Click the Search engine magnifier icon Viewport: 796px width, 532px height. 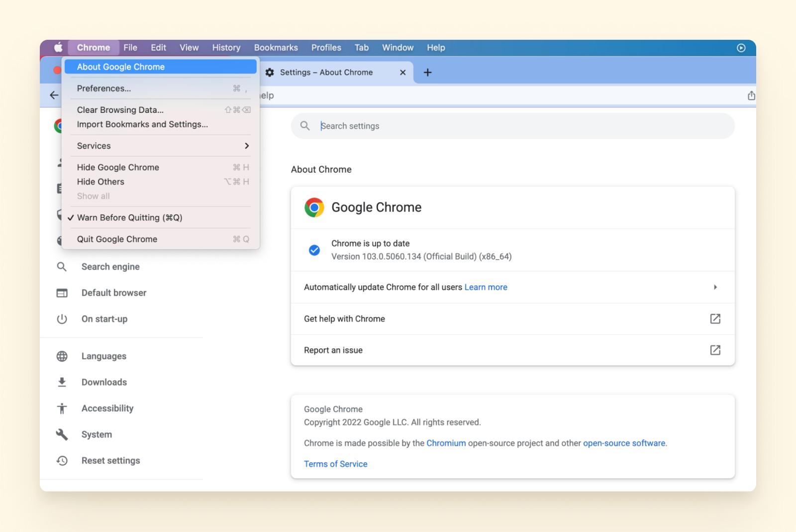[62, 267]
